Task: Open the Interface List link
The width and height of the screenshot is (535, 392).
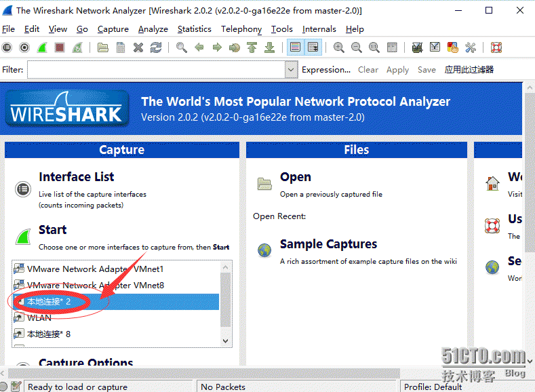Action: (x=77, y=177)
